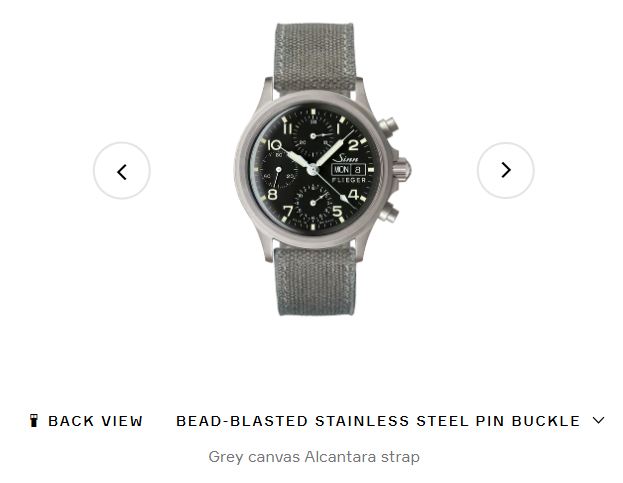Advance to the next watch image

(505, 170)
